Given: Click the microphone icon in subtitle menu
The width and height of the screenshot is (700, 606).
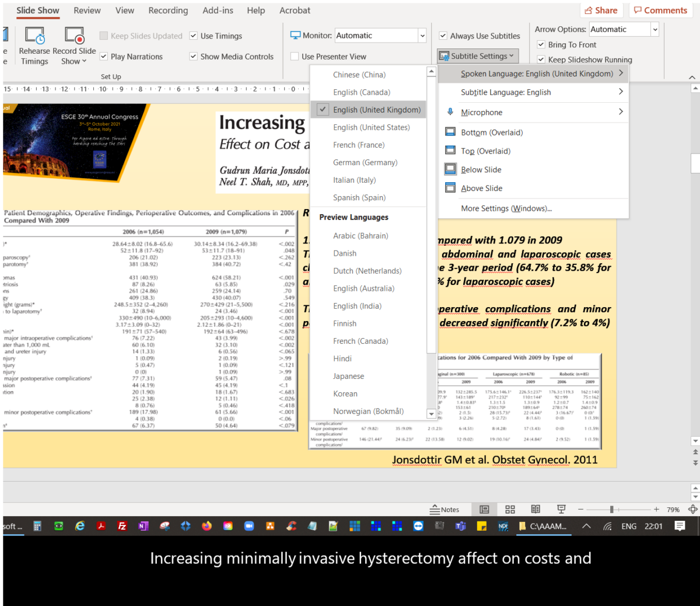Looking at the screenshot, I should (450, 112).
